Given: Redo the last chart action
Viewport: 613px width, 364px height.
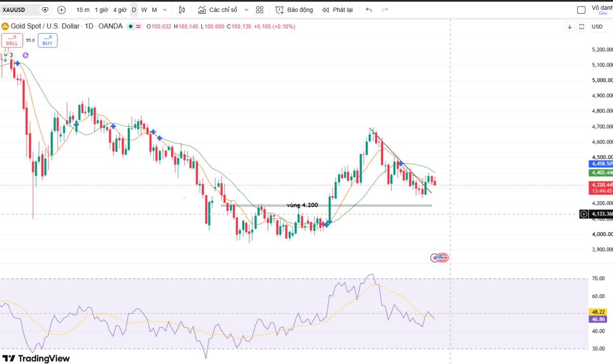Looking at the screenshot, I should pos(385,10).
